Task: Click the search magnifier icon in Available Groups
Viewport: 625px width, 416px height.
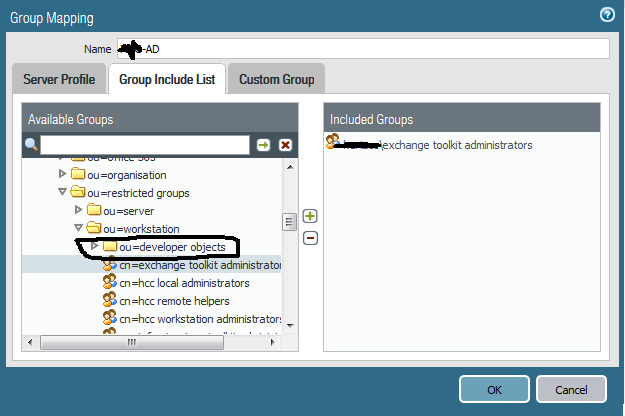Action: click(x=31, y=144)
